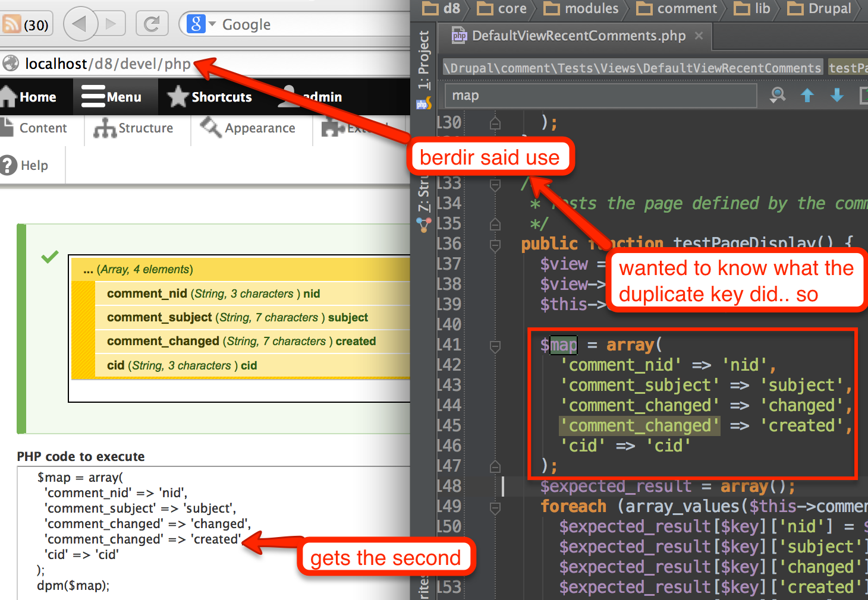The height and width of the screenshot is (600, 868).
Task: Select the comment_nid row in the array output
Action: pyautogui.click(x=253, y=293)
